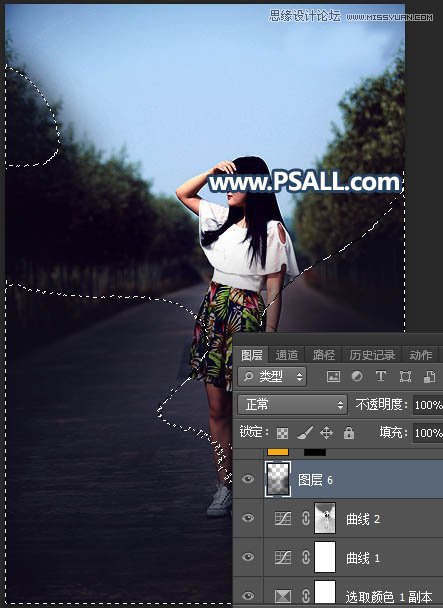443x608 pixels.
Task: Open the 类型 layer filter dropdown
Action: coord(272,376)
